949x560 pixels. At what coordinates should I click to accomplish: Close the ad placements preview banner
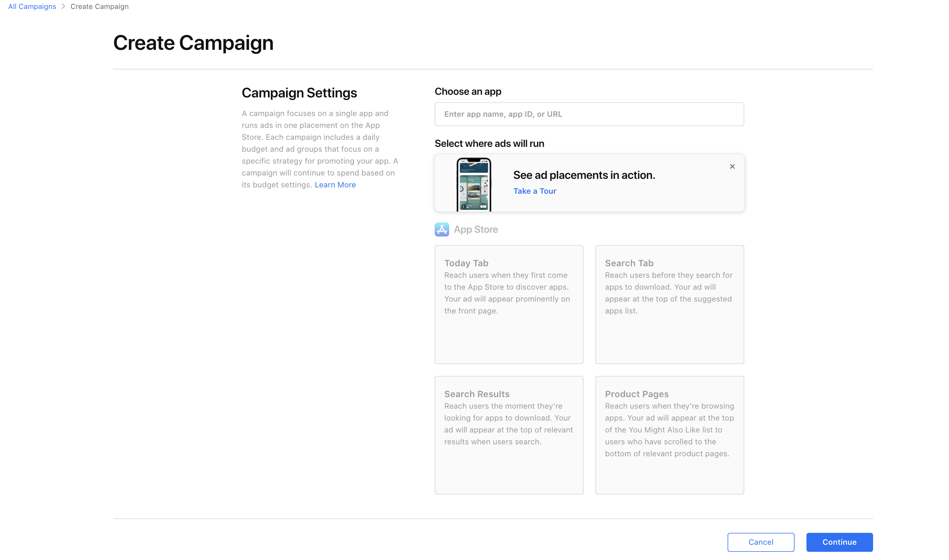coord(732,167)
